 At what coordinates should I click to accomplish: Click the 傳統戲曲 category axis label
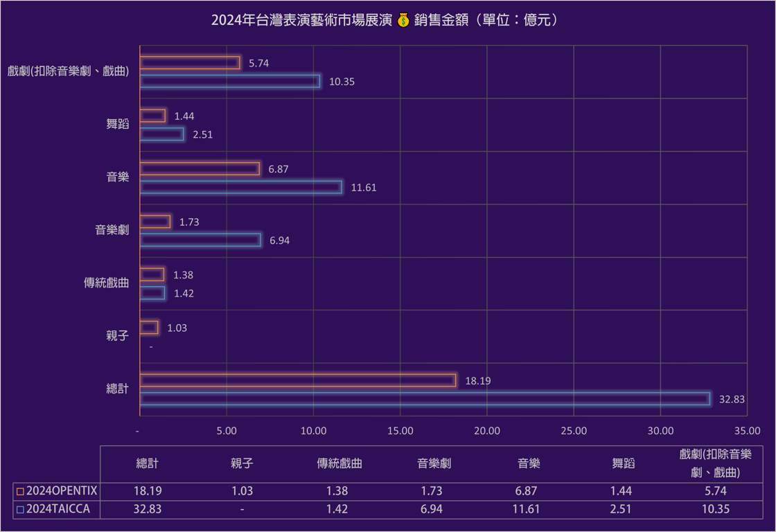click(107, 283)
